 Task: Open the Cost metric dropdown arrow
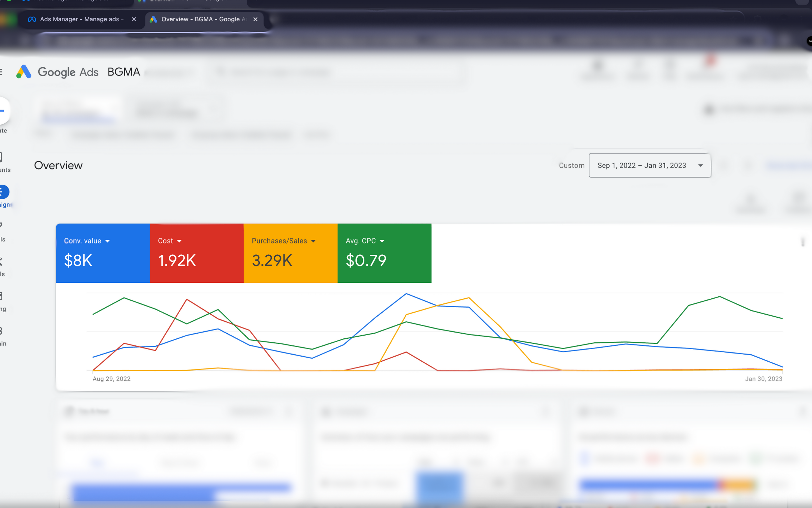click(179, 241)
